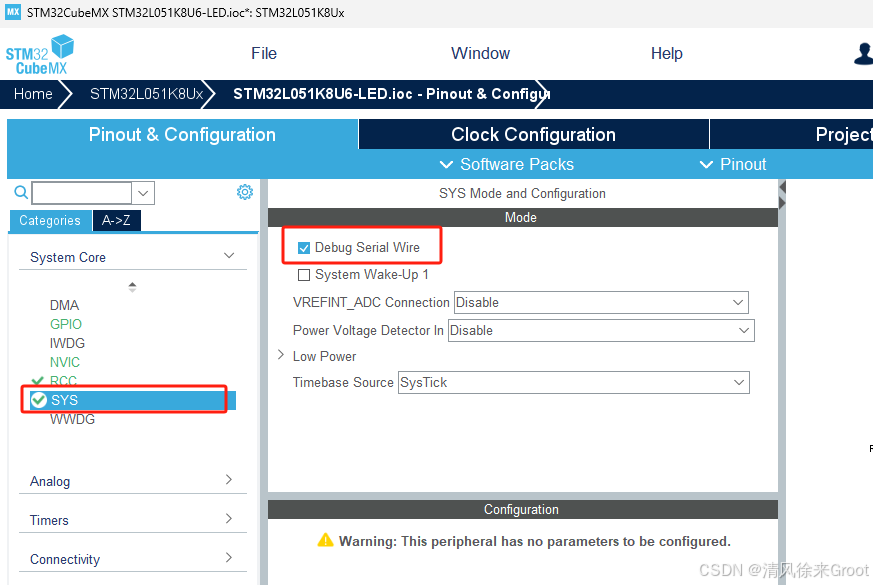
Task: Open the Window menu
Action: (x=480, y=53)
